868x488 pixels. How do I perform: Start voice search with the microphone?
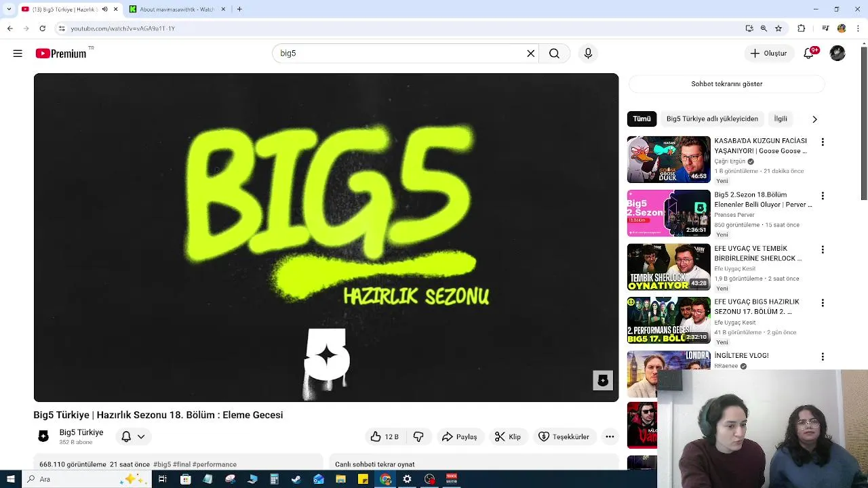tap(588, 54)
